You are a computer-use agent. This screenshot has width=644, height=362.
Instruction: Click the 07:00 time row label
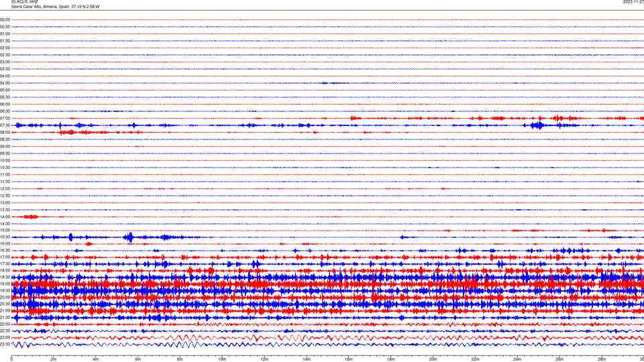[5, 118]
